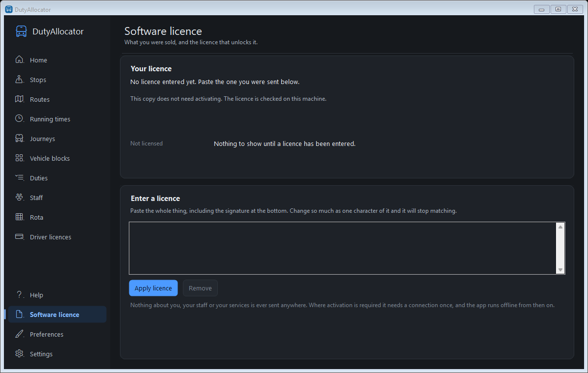Click 'Nothing about you, your staff' privacy note
The image size is (588, 373).
click(342, 305)
